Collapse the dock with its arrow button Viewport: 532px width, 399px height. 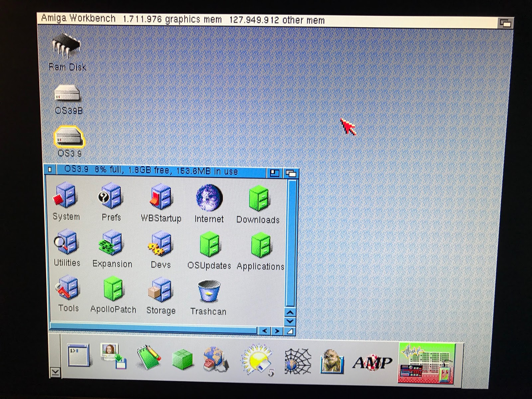55,372
